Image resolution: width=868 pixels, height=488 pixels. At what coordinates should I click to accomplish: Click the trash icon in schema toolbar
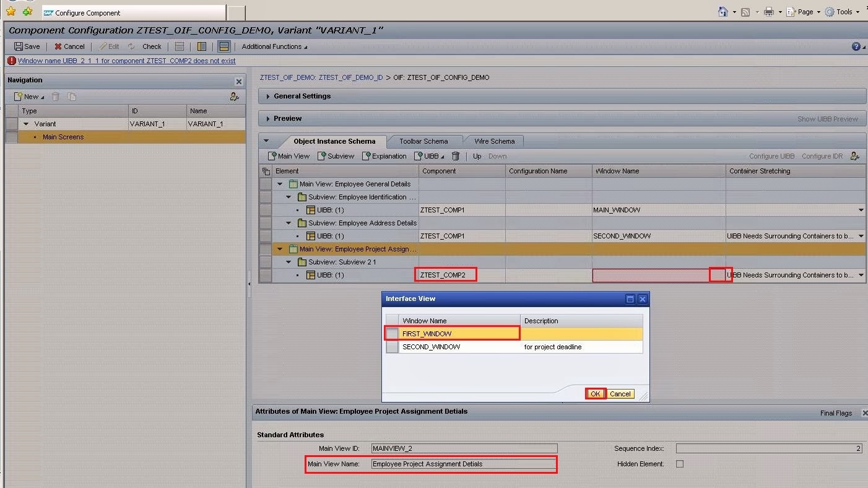click(x=456, y=156)
